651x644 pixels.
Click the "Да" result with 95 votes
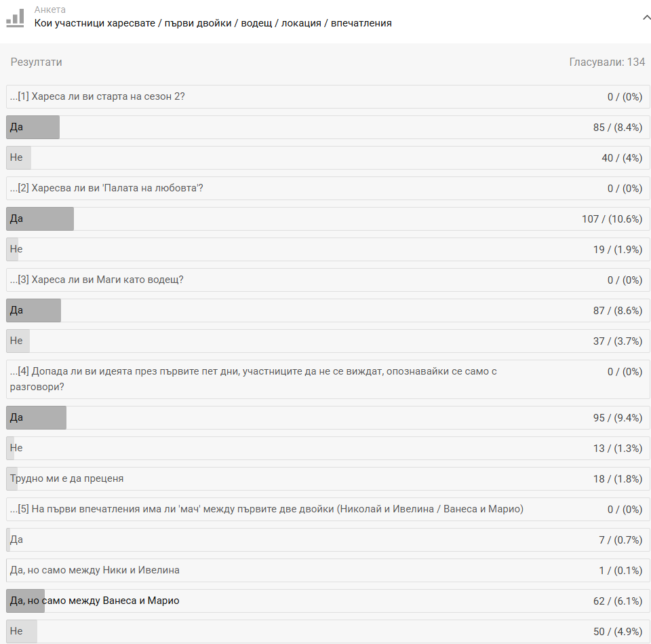pos(36,418)
